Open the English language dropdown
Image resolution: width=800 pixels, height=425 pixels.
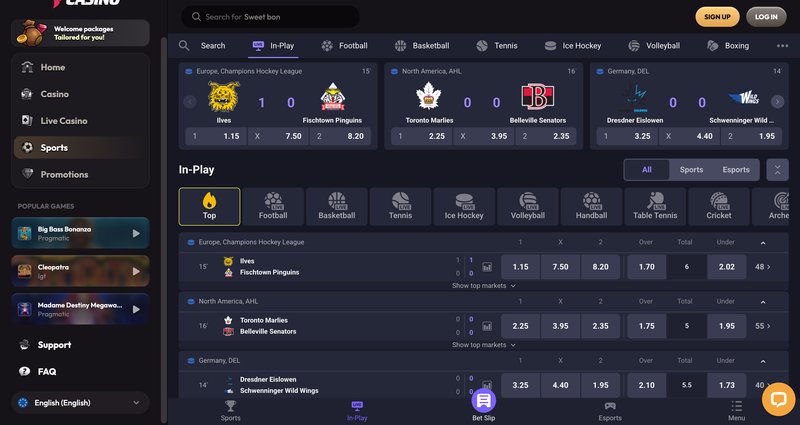click(x=80, y=403)
